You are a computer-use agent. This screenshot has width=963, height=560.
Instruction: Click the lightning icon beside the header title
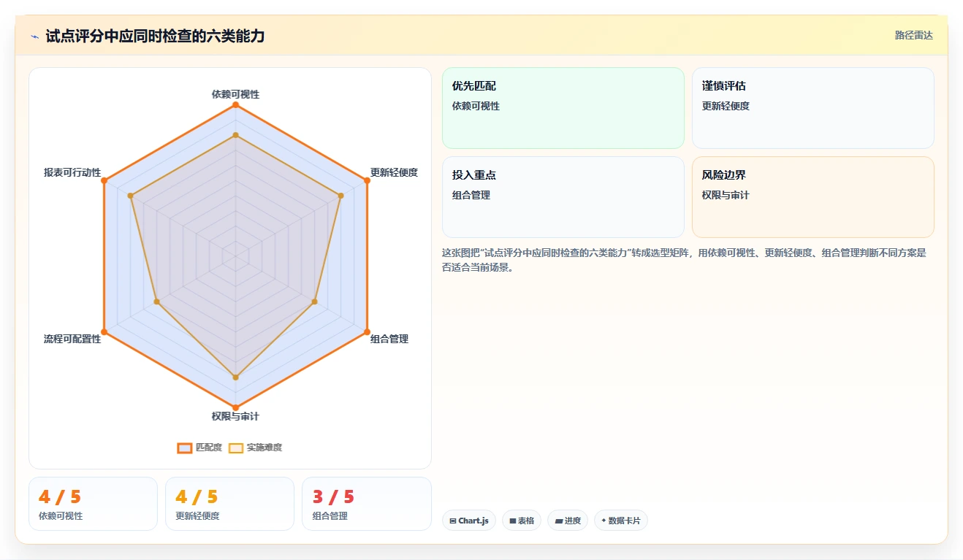coord(34,36)
